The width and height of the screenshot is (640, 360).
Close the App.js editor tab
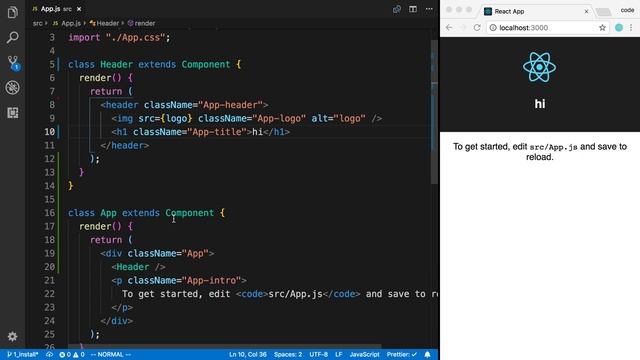pyautogui.click(x=79, y=9)
